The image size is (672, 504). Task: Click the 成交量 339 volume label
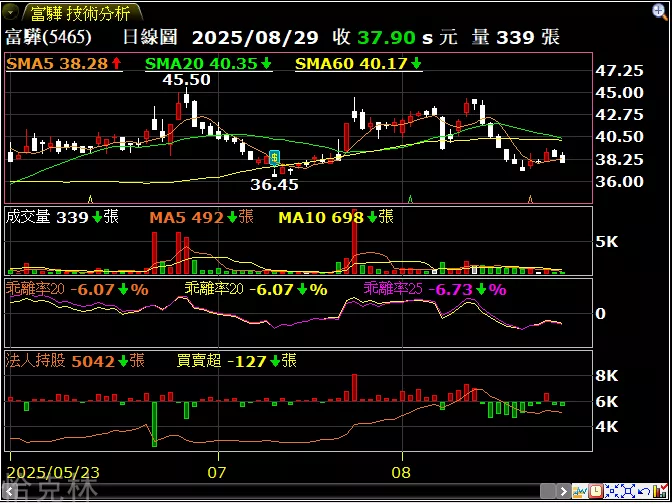pyautogui.click(x=62, y=218)
